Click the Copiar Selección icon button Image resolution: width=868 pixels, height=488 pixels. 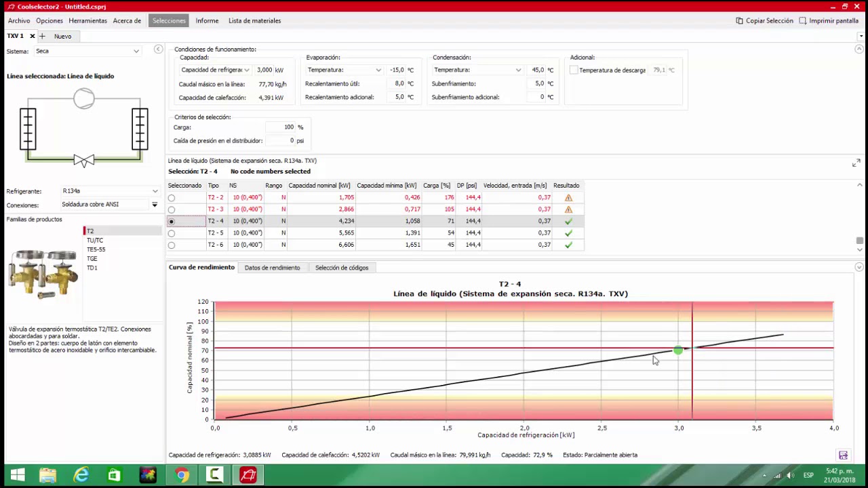click(739, 20)
